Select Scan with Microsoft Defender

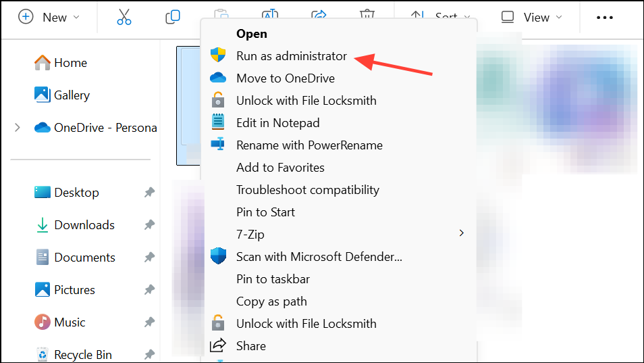[x=319, y=257]
